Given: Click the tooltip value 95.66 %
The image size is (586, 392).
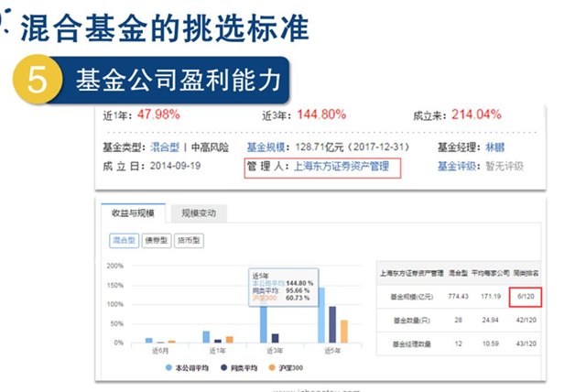Looking at the screenshot, I should pos(298,290).
